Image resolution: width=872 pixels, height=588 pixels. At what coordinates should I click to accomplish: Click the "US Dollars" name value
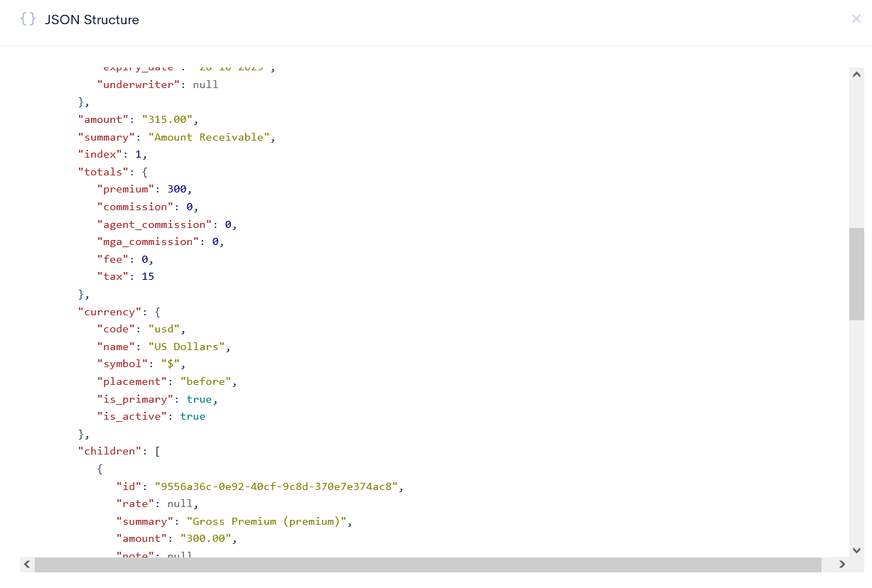tap(186, 347)
